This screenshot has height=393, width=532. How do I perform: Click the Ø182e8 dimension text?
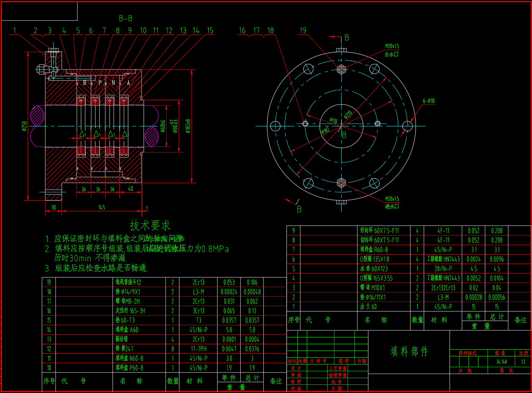click(188, 126)
